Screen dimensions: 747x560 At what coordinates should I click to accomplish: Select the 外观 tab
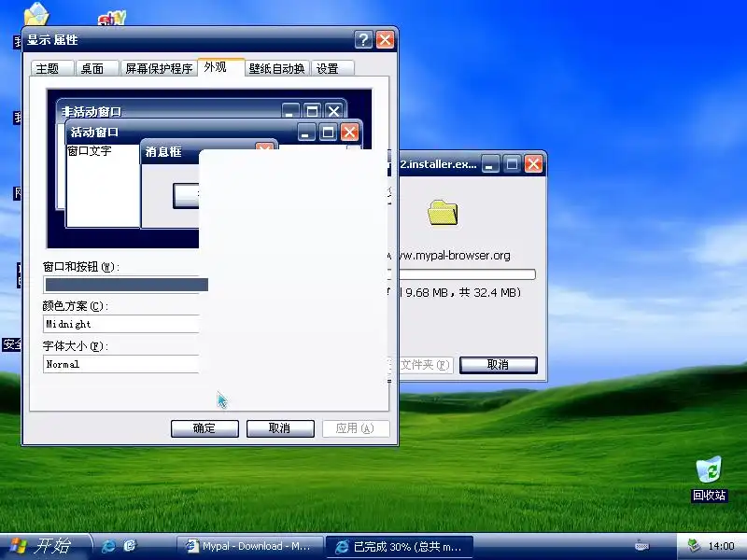click(x=220, y=67)
